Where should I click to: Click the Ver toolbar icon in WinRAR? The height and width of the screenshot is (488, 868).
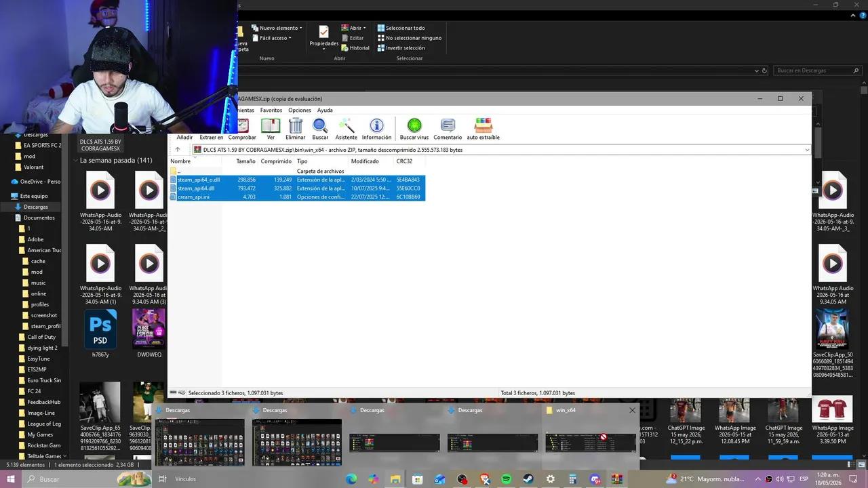(271, 125)
